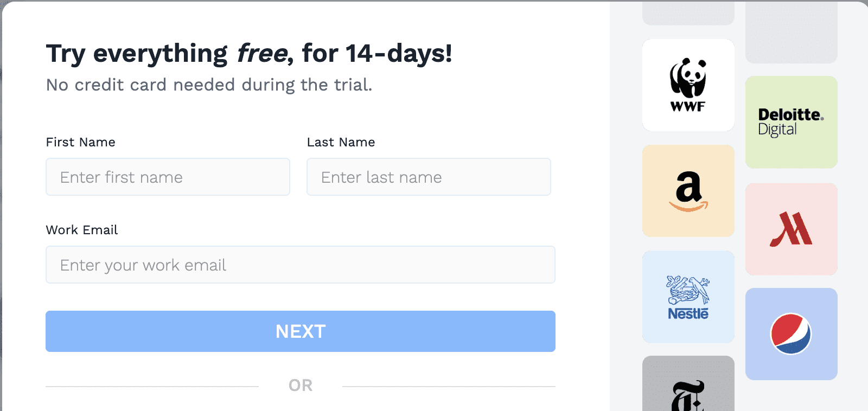The width and height of the screenshot is (868, 411).
Task: Click into the Enter last name field
Action: 429,177
